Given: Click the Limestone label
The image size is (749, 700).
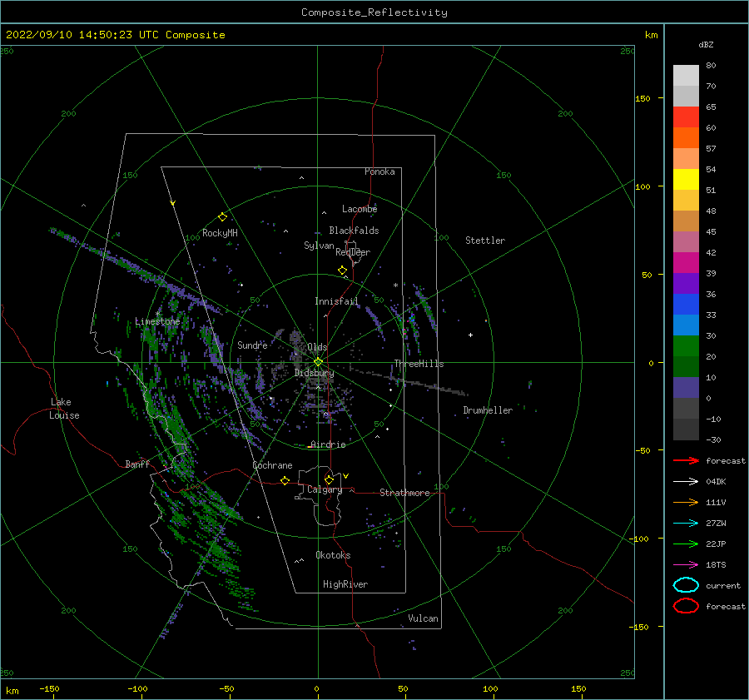Looking at the screenshot, I should tap(157, 321).
